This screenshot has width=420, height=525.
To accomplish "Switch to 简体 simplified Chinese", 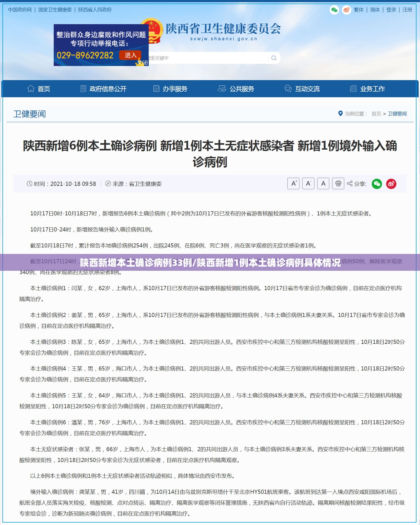I will [375, 10].
